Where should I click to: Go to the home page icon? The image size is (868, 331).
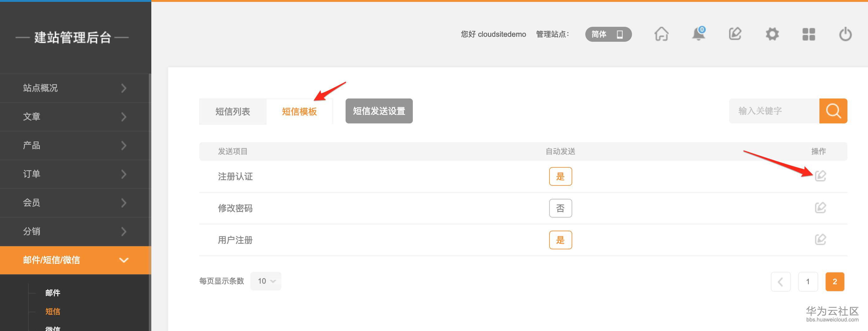(x=662, y=34)
